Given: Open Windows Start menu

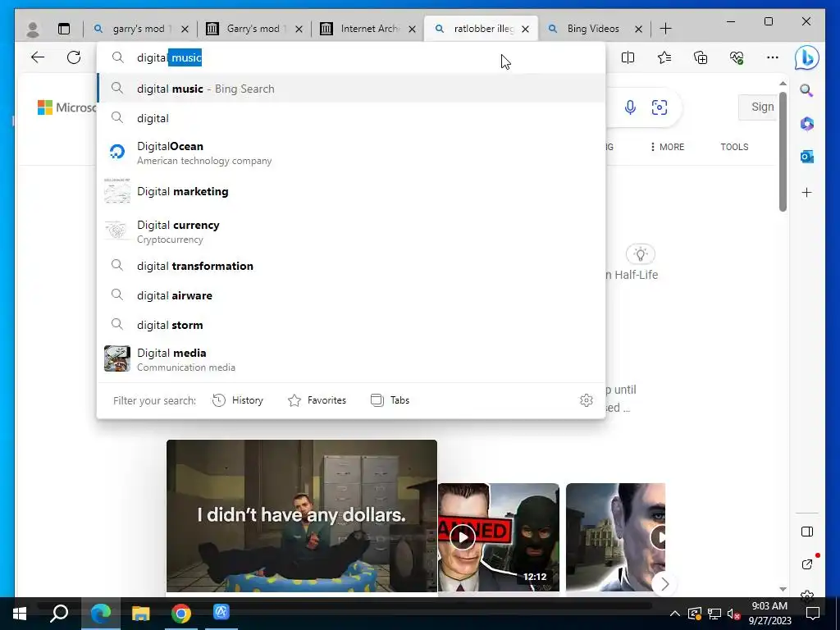Looking at the screenshot, I should coord(20,614).
